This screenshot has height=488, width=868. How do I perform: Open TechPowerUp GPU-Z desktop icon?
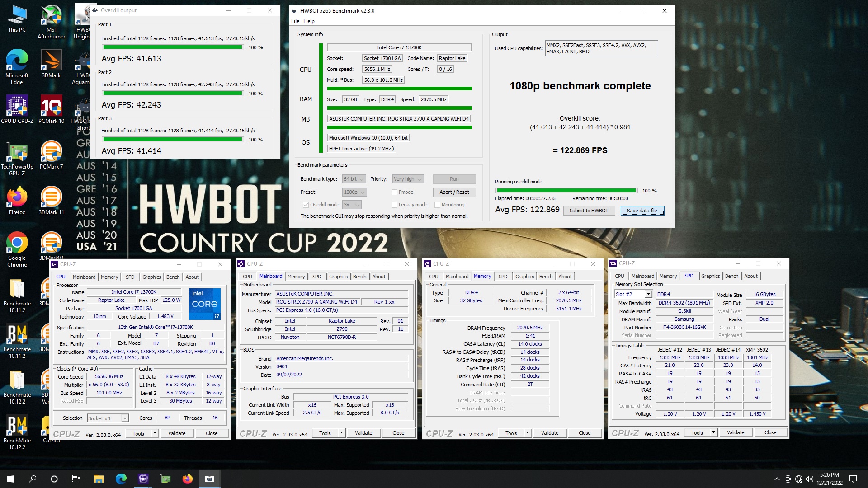coord(17,159)
